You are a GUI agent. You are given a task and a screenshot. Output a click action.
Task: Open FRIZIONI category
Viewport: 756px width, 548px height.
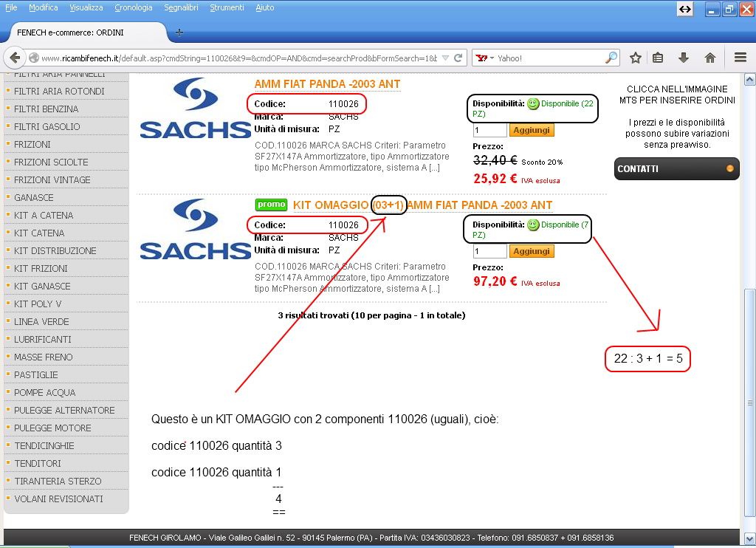tap(32, 145)
